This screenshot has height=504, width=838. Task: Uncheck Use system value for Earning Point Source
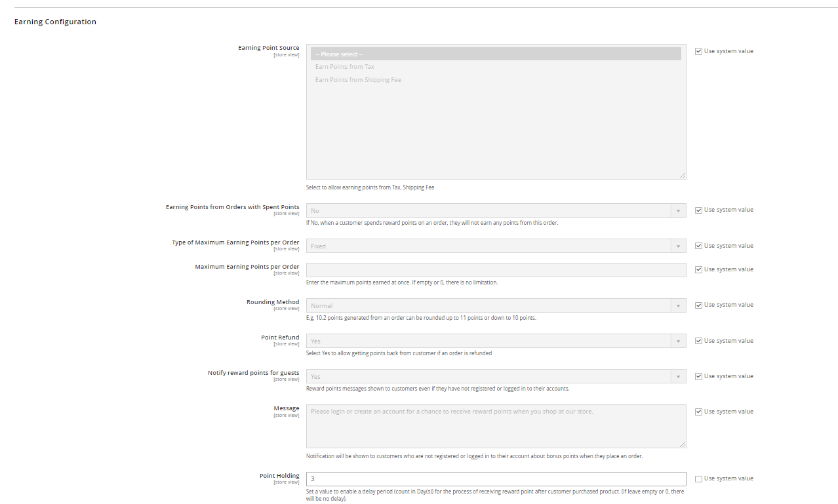click(x=698, y=51)
